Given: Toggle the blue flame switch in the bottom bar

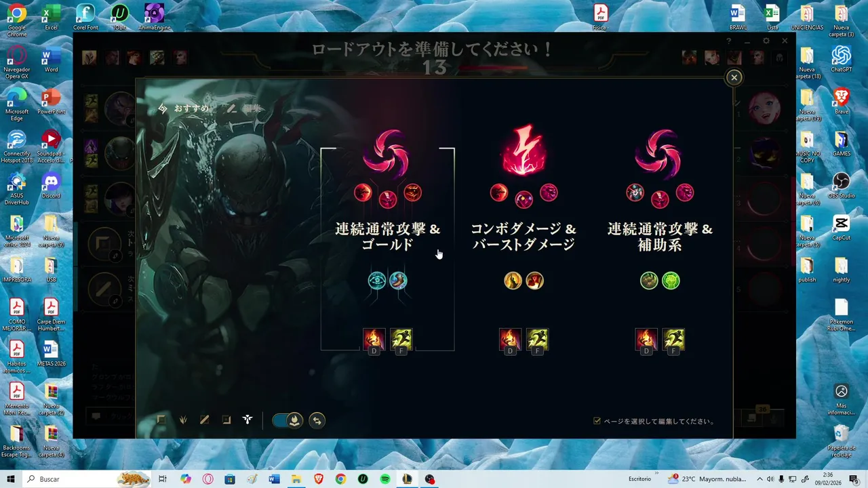Looking at the screenshot, I should (288, 420).
